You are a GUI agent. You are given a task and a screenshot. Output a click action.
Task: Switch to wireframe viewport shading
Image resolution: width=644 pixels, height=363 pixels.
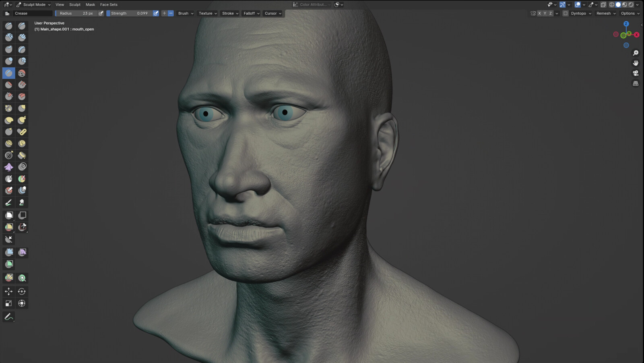tap(612, 4)
